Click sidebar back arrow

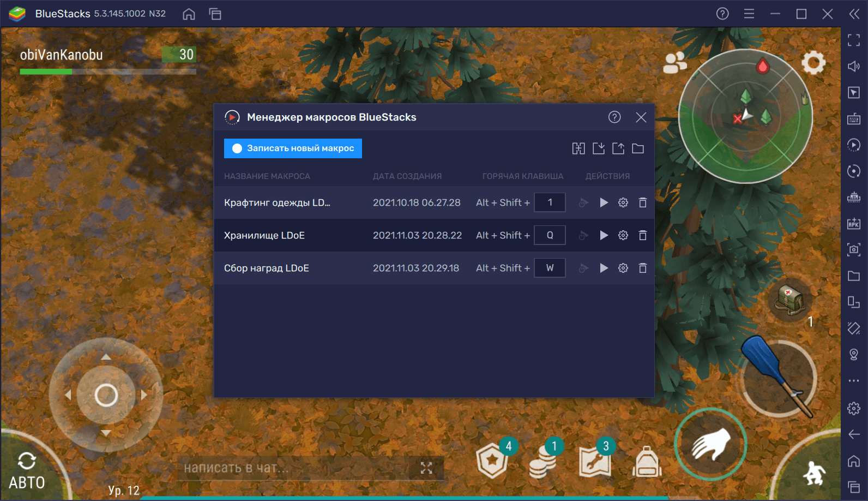pos(854,434)
